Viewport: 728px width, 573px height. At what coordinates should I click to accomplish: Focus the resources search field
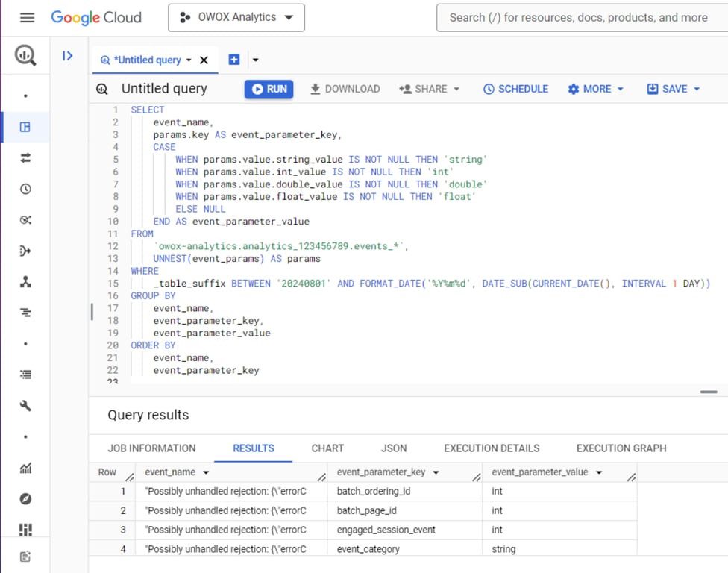[583, 18]
